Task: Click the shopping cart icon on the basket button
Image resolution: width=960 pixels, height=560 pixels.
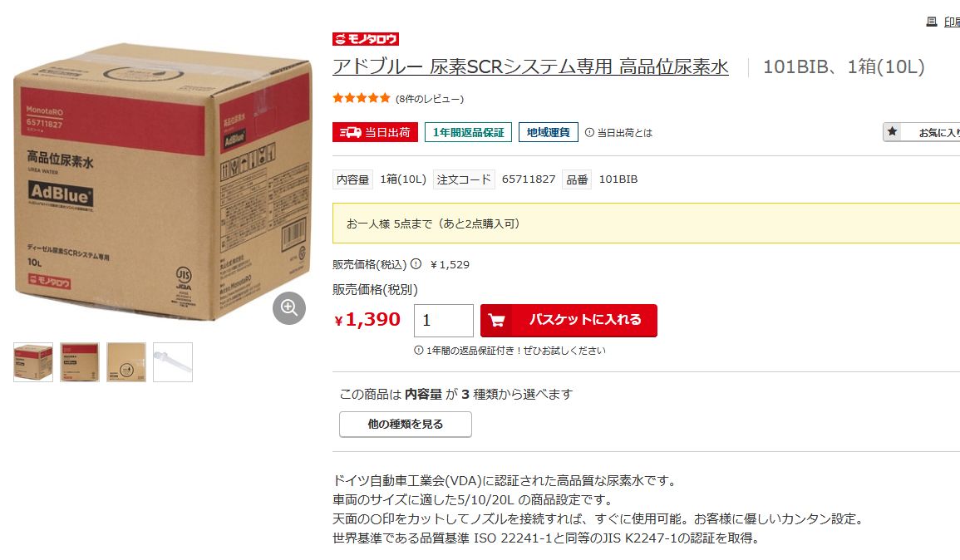Action: 496,320
